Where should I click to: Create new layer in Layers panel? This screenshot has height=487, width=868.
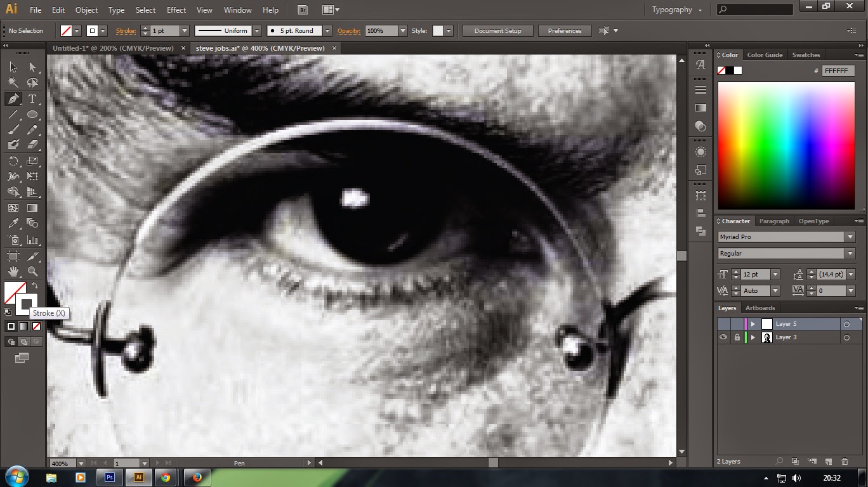[829, 461]
